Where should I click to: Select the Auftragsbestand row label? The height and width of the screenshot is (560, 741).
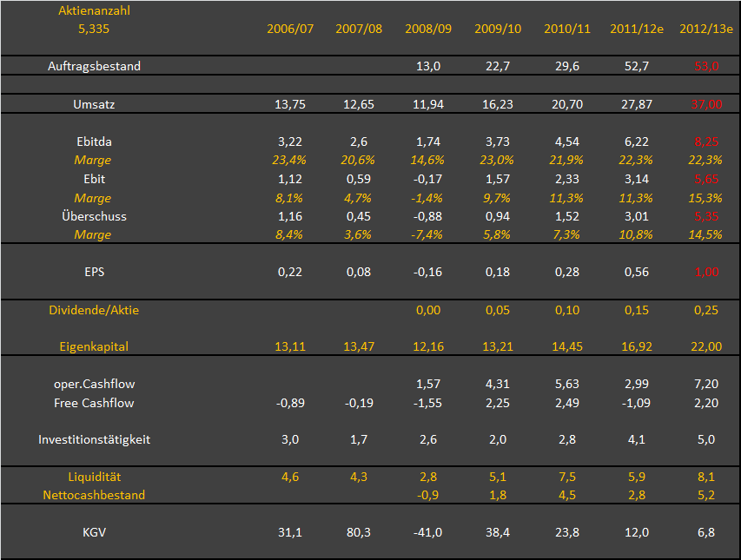tap(94, 66)
